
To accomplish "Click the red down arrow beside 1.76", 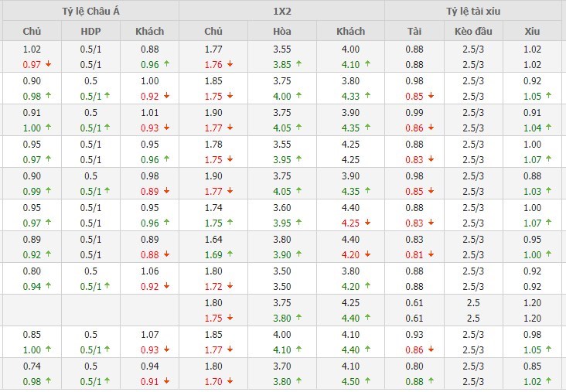I will click(229, 64).
